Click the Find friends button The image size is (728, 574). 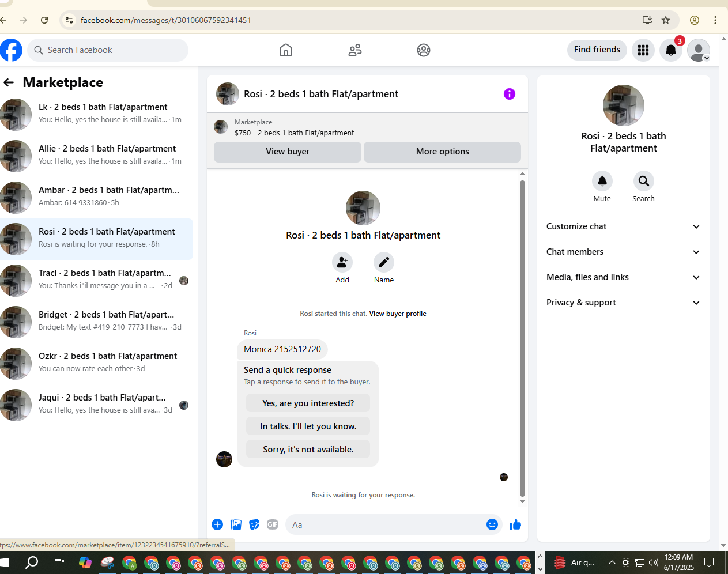(597, 50)
